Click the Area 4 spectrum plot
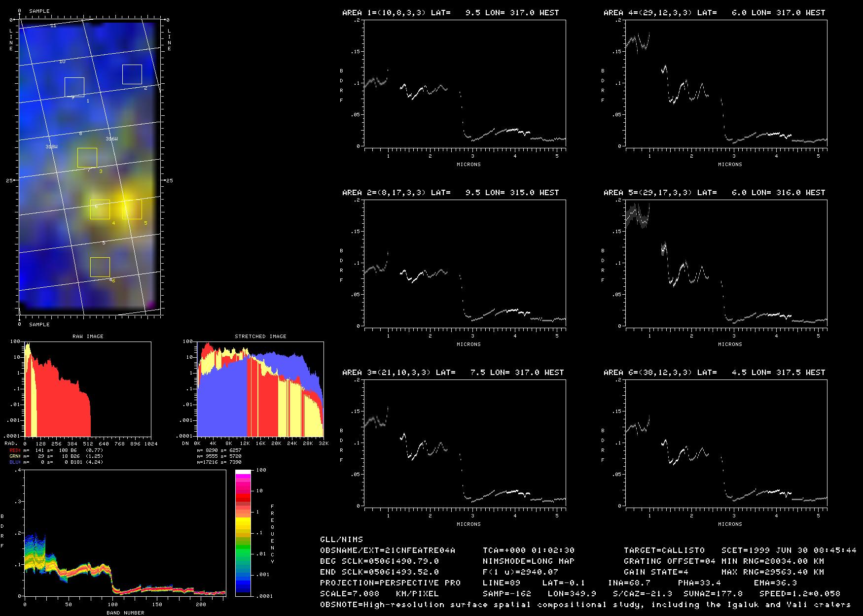863x616 pixels. (x=726, y=83)
